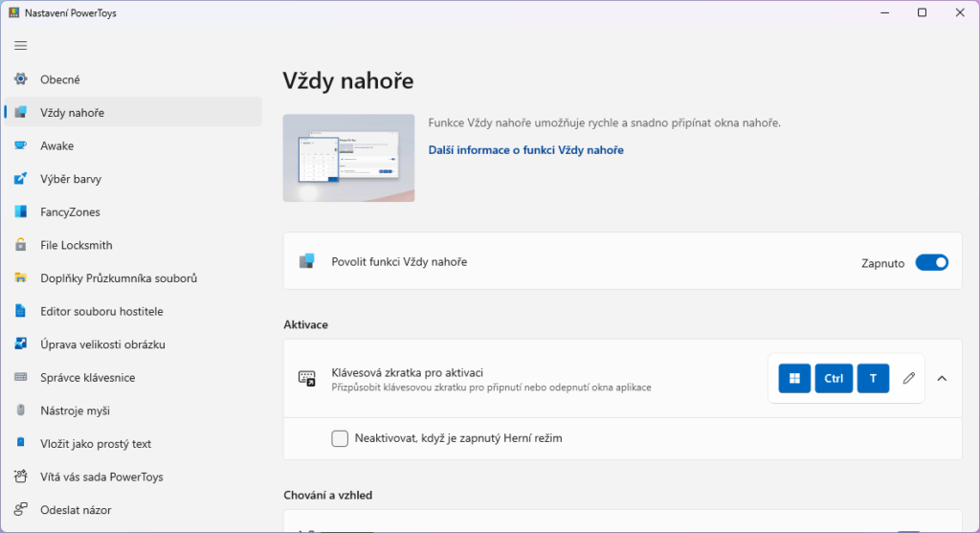Go to Editor souboru hostitele page

(101, 311)
